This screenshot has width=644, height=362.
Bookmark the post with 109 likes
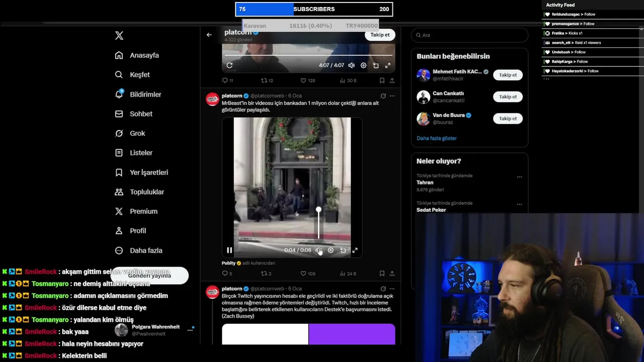(382, 274)
